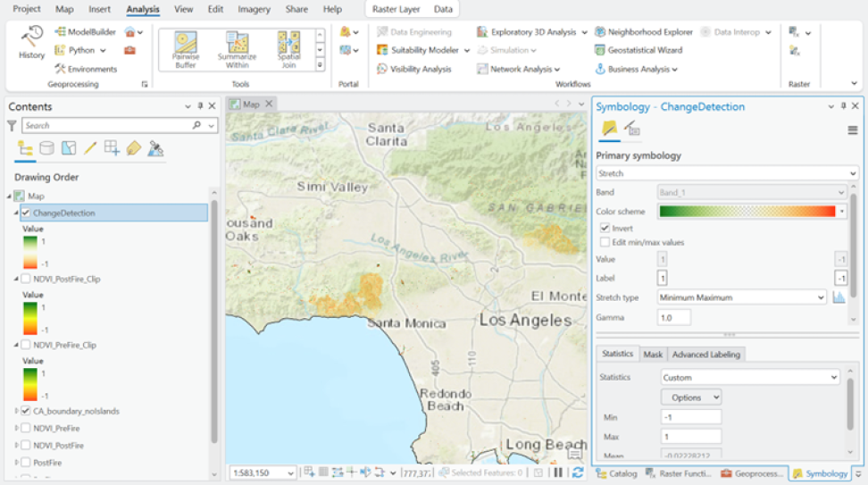The image size is (868, 485).
Task: Launch ModelBuilder
Action: pyautogui.click(x=85, y=32)
